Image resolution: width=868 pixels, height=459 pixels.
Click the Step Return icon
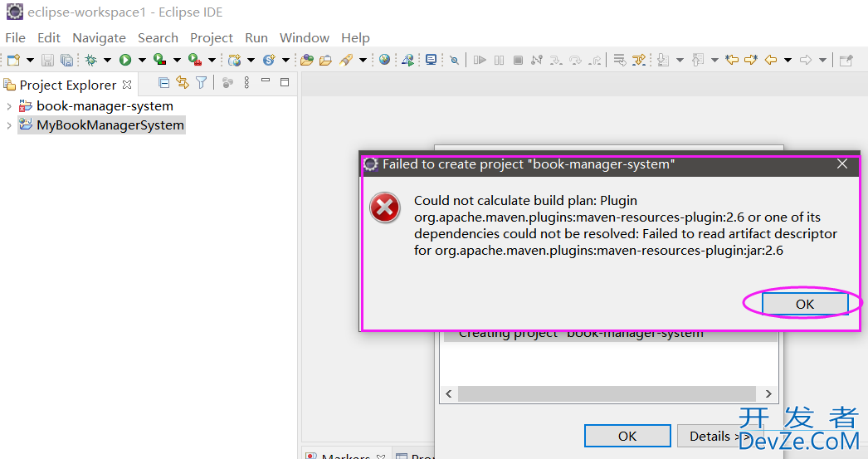[594, 60]
